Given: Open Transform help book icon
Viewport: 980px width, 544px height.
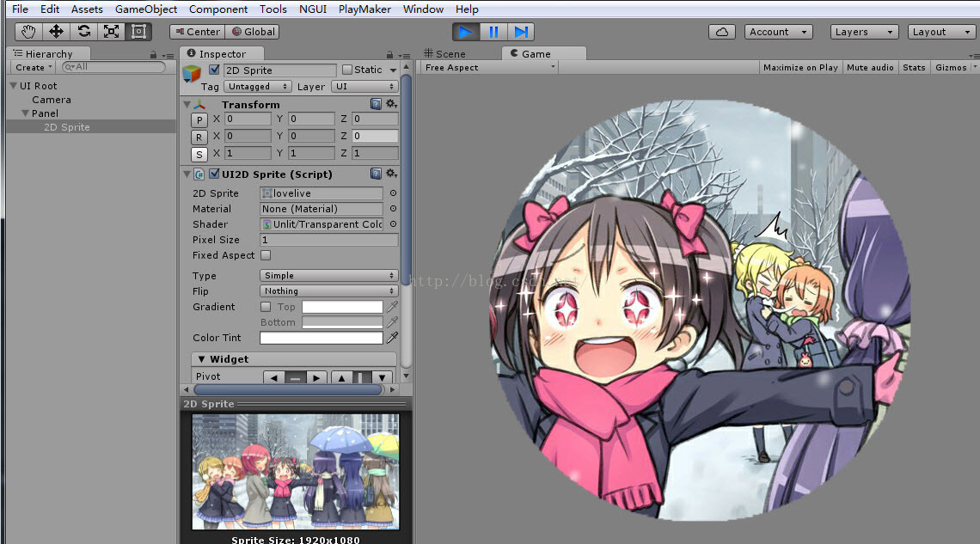Looking at the screenshot, I should tap(376, 104).
